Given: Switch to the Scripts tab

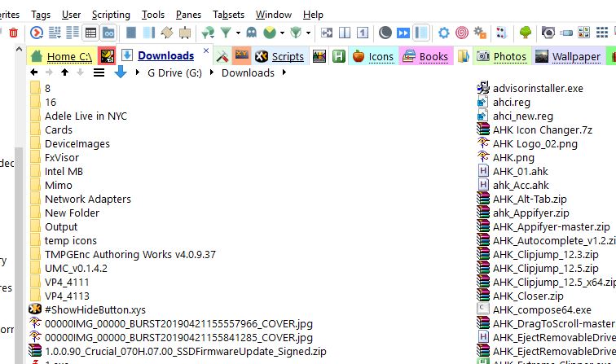Looking at the screenshot, I should click(279, 56).
